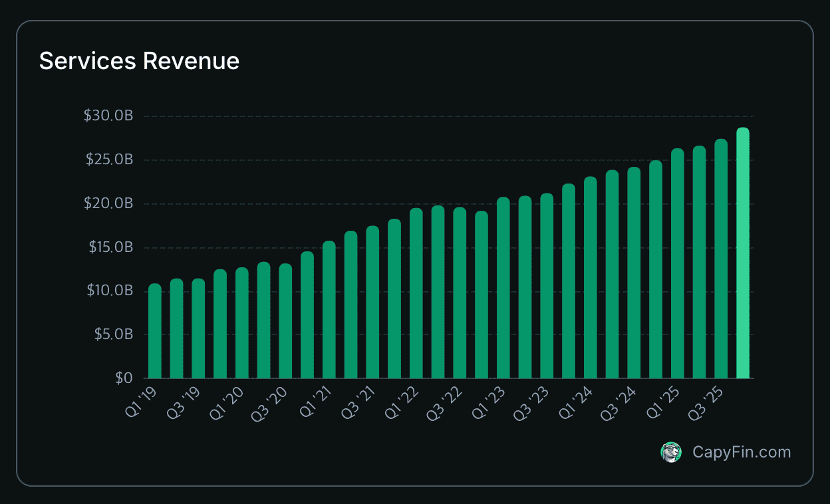Select the Q1 '23 revenue bar
The image size is (830, 504).
click(503, 288)
